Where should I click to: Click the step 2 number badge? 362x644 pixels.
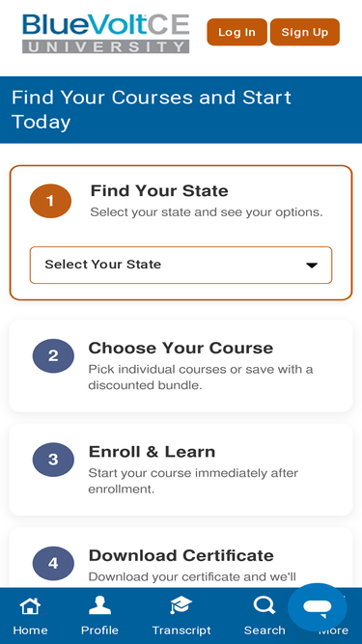pyautogui.click(x=53, y=355)
